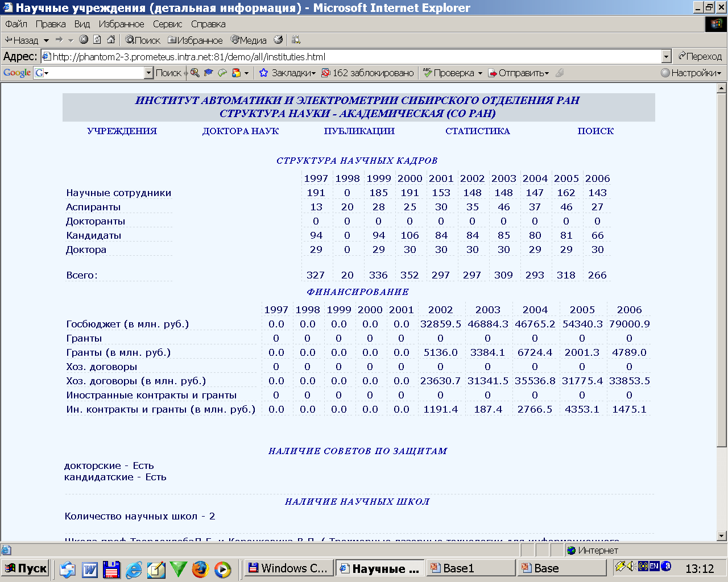Open the Google search box dropdown
728x582 pixels.
148,73
